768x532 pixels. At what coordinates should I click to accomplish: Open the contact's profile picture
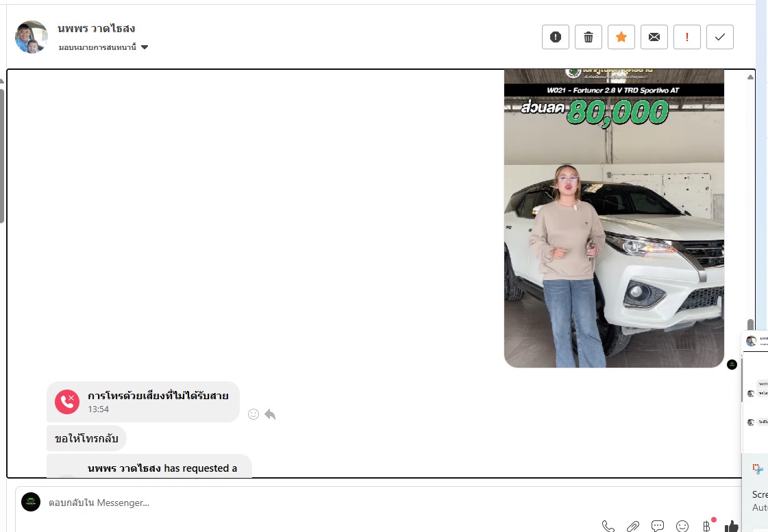32,37
